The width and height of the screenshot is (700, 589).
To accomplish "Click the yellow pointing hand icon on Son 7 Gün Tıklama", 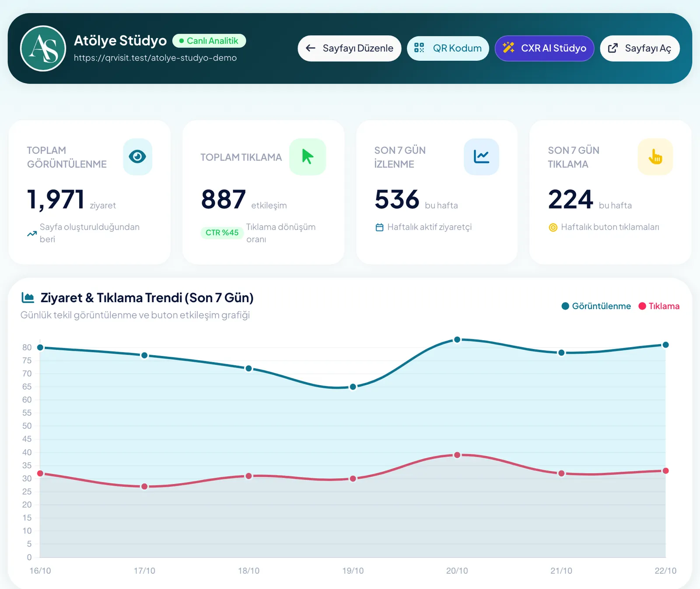I will [x=655, y=157].
